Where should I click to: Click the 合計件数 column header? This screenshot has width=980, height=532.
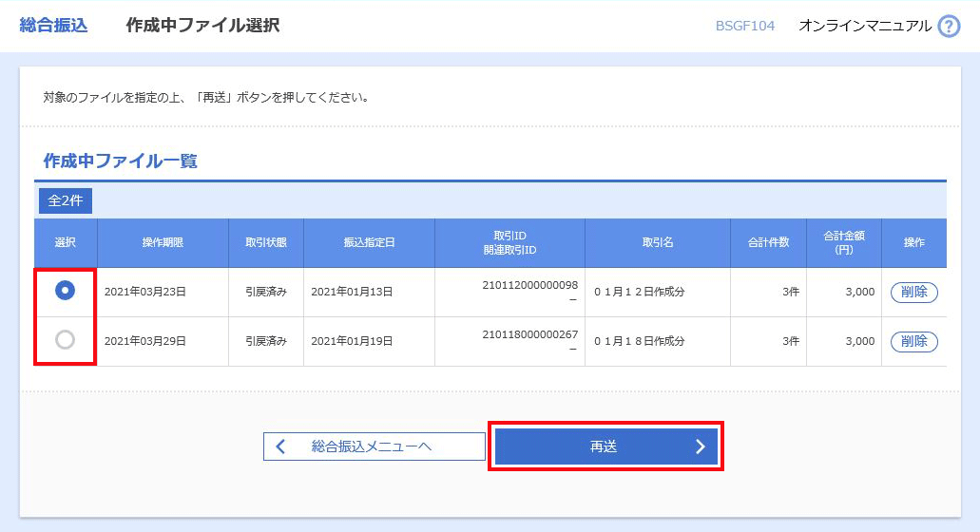768,243
